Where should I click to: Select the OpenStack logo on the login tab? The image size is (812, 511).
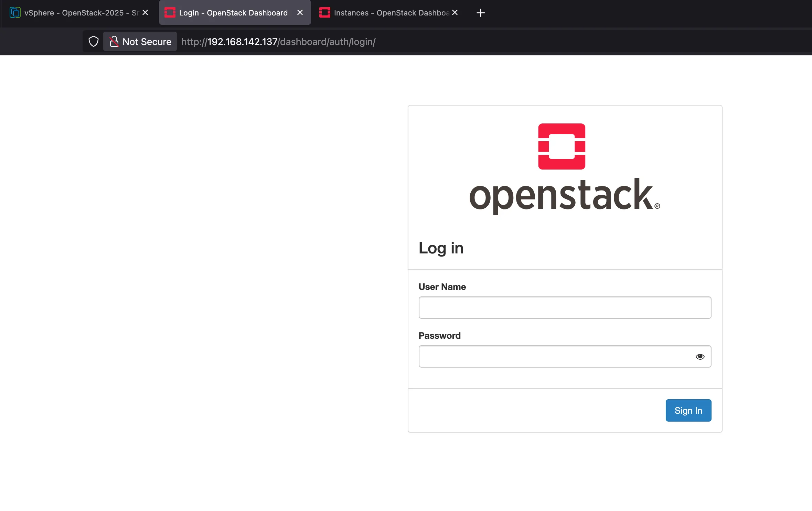170,13
